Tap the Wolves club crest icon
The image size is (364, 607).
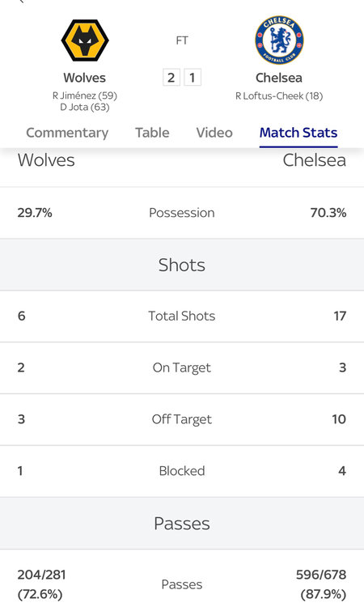(x=85, y=40)
